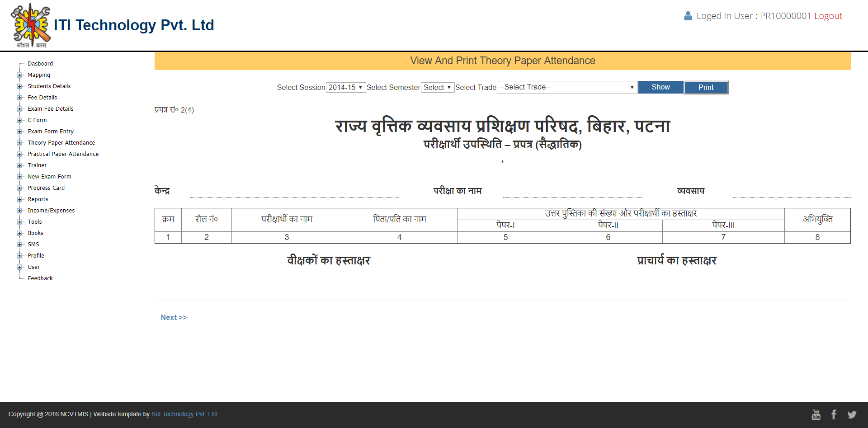Open the YouTube icon in footer

click(x=816, y=414)
